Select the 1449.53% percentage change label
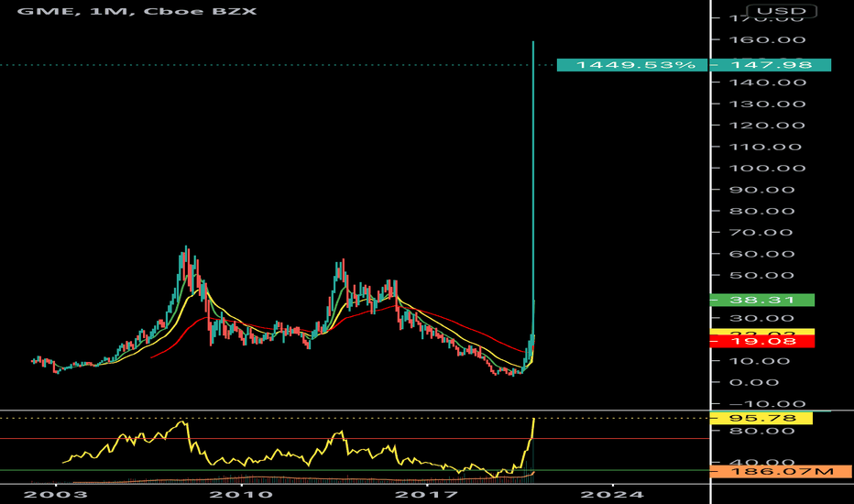854x504 pixels. click(632, 65)
